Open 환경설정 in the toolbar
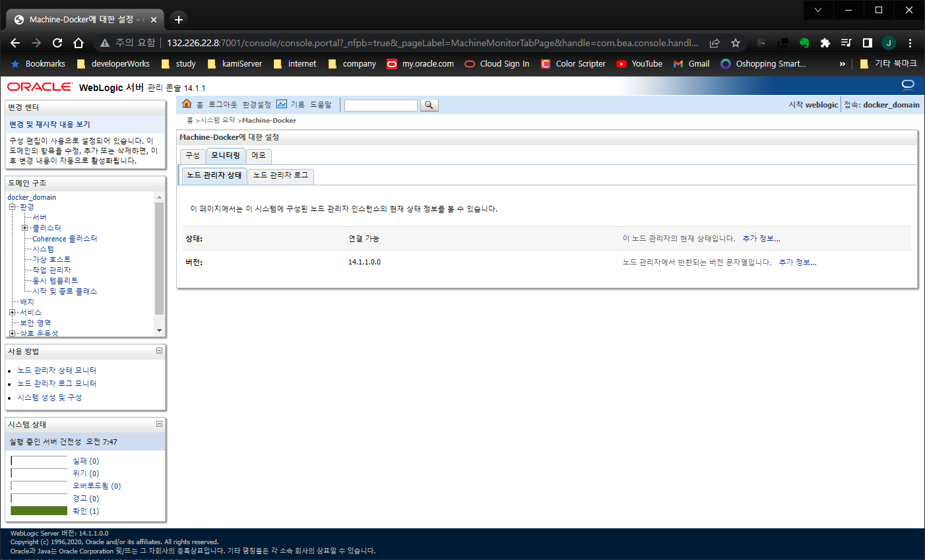 (x=257, y=105)
